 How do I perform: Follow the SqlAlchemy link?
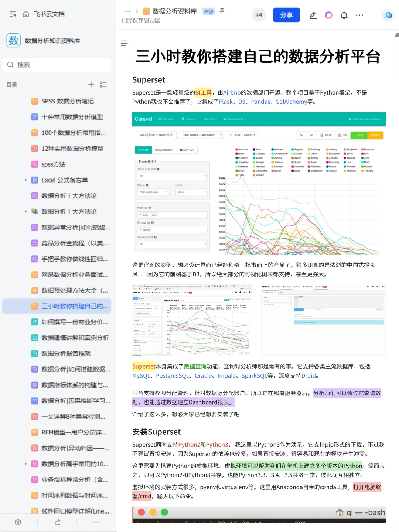[291, 102]
